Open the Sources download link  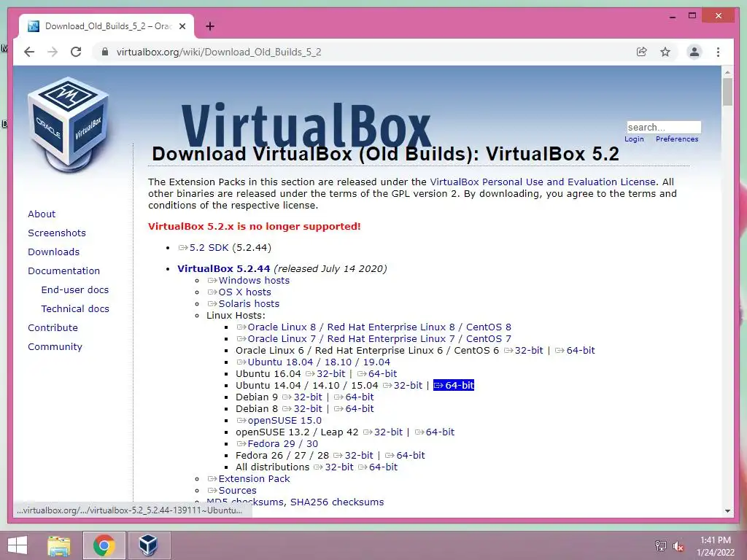click(x=231, y=491)
